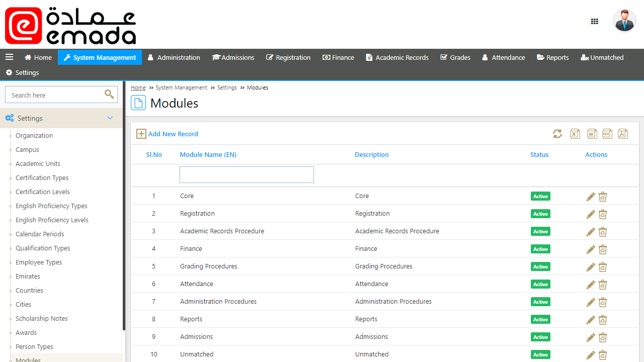
Task: Edit the Registration module row
Action: [591, 214]
